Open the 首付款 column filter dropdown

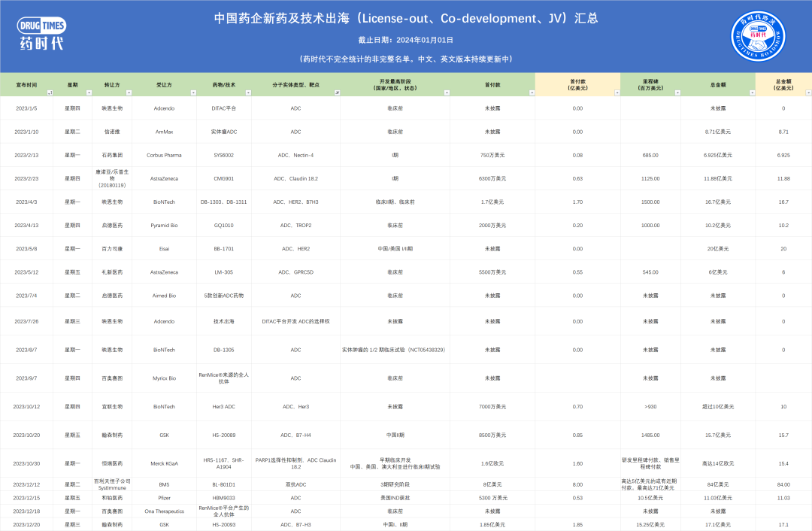pyautogui.click(x=532, y=93)
